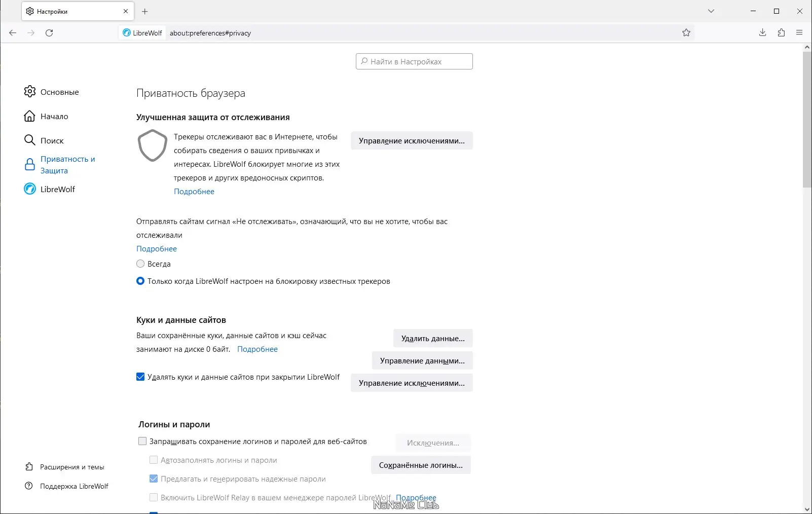Click the vertical scrollbar thumb
The width and height of the screenshot is (812, 514).
tap(807, 119)
